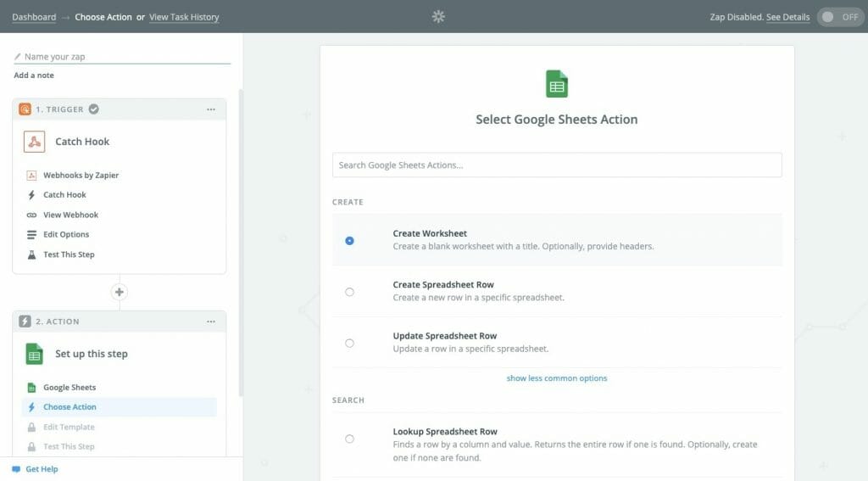This screenshot has width=868, height=481.
Task: Click See Details link
Action: click(787, 17)
